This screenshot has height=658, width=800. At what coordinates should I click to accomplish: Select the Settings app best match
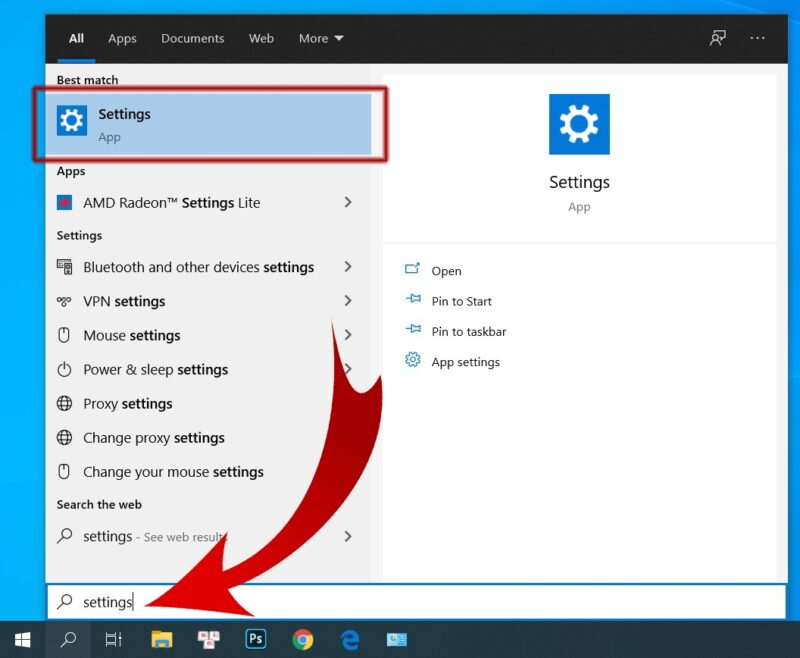tap(210, 124)
